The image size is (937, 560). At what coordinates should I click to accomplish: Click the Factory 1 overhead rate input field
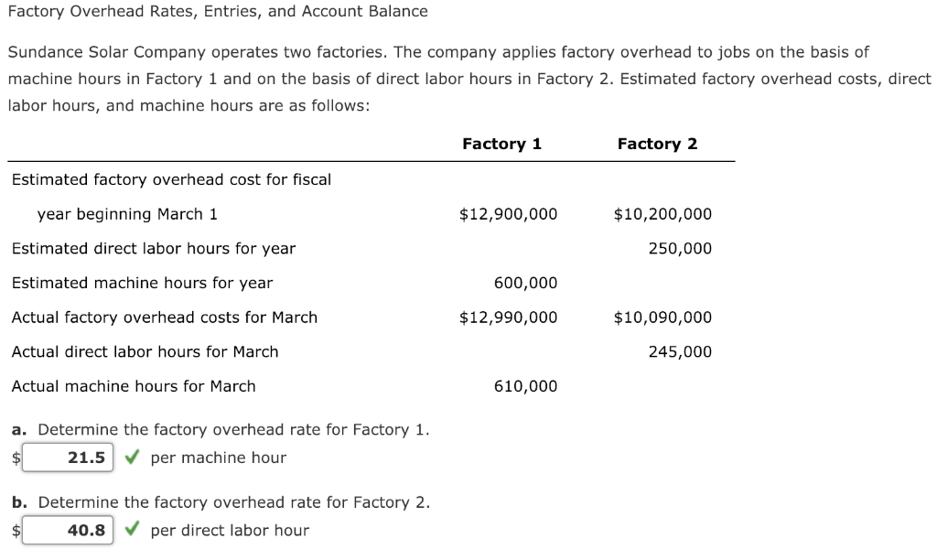[68, 458]
